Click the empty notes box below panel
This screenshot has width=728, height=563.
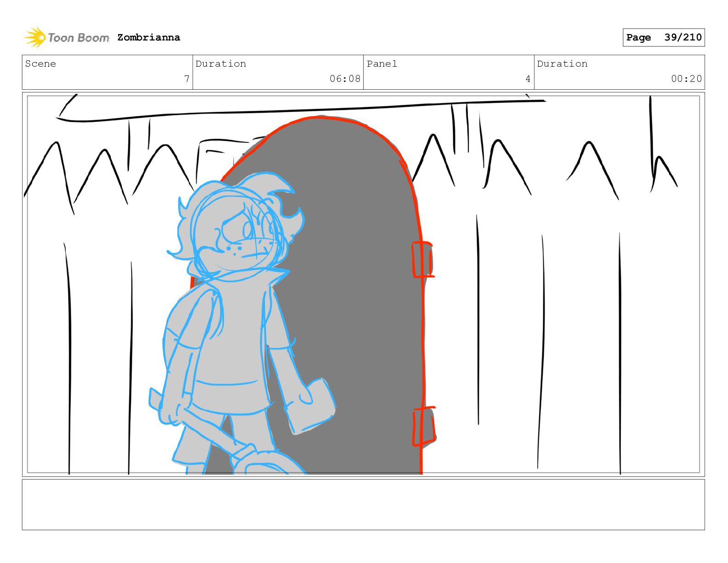tap(363, 505)
